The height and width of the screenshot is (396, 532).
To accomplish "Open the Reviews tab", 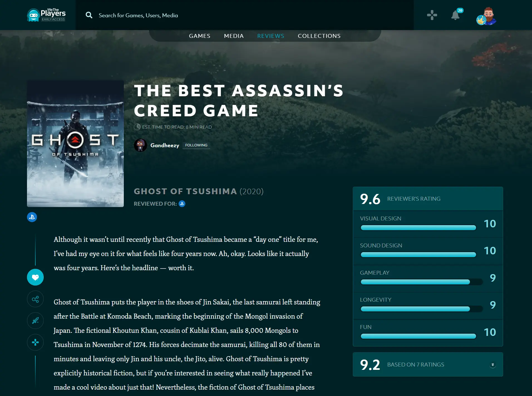I will point(271,36).
